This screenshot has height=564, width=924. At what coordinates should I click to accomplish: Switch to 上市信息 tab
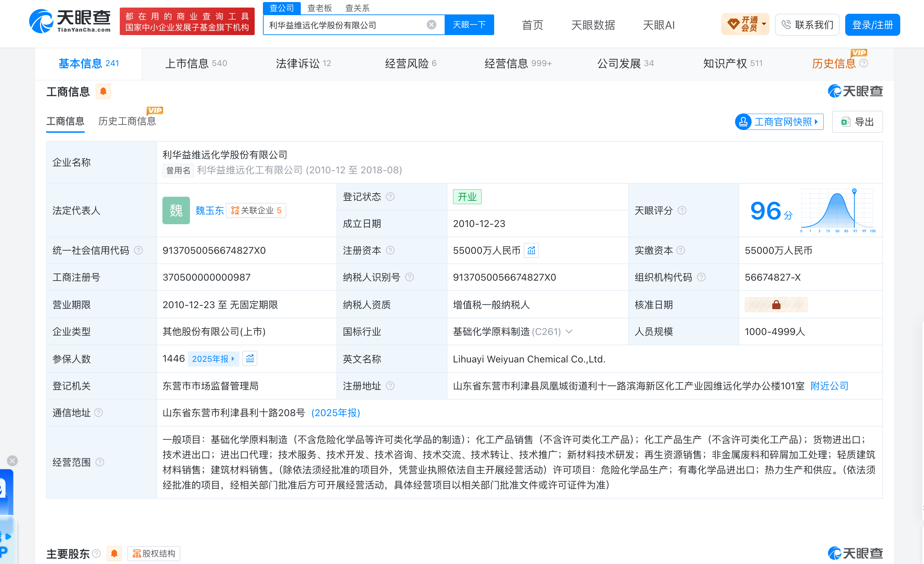point(196,63)
